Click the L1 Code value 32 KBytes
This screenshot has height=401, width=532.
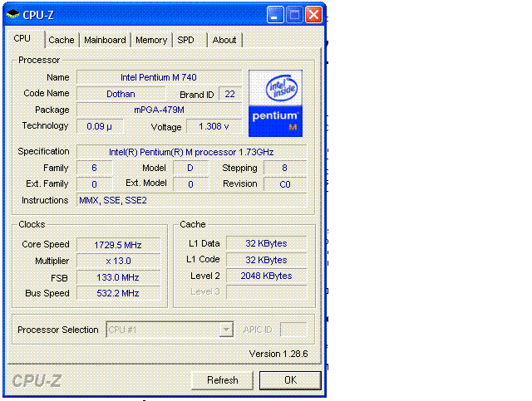(x=266, y=260)
